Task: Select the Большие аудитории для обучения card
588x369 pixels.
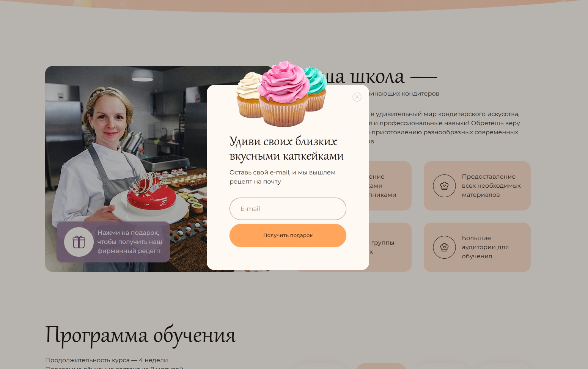Action: pos(477,247)
